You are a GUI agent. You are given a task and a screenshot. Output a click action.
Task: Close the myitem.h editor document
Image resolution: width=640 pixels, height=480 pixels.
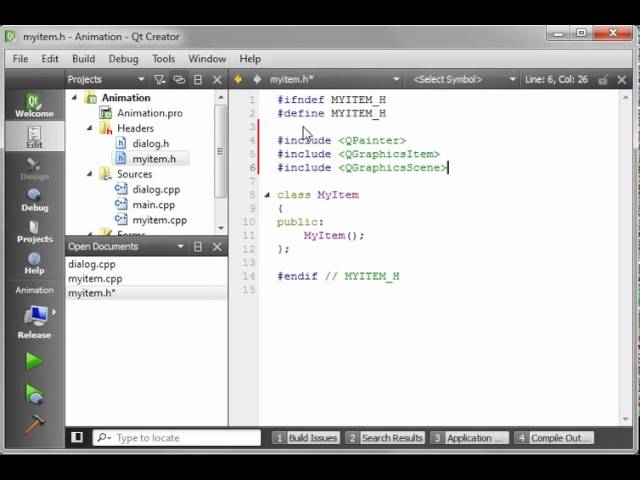coord(622,80)
